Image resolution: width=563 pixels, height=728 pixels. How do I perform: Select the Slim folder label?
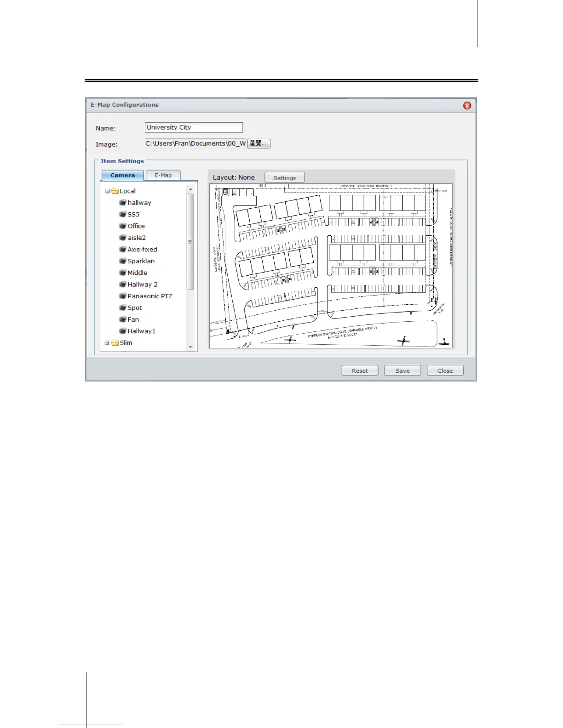click(126, 343)
